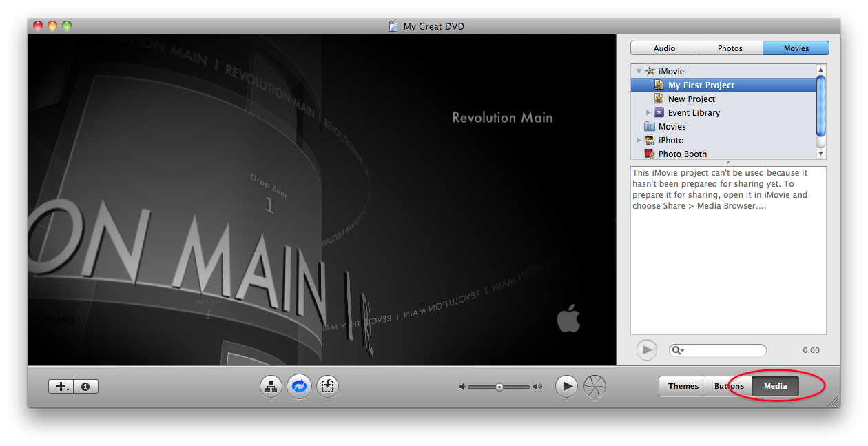Preview the DVD with Play button

(x=566, y=387)
